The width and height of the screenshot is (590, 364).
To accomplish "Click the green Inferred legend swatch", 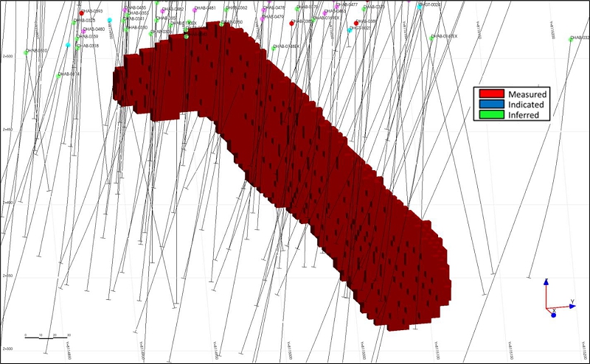I will [x=491, y=114].
